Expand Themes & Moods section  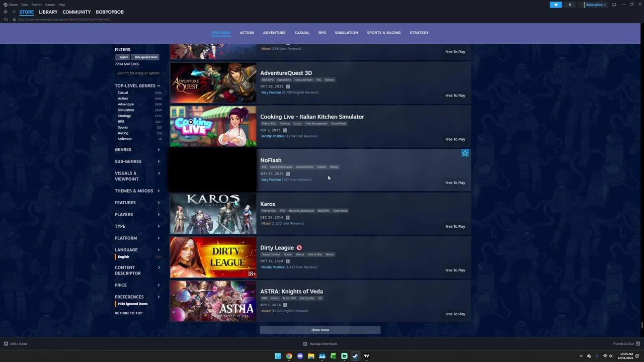[x=137, y=191]
